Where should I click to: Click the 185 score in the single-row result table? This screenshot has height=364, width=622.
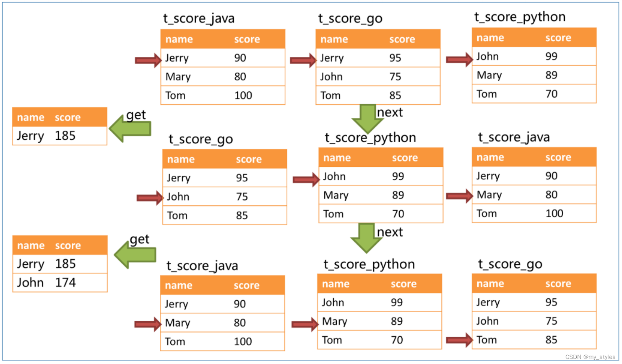[65, 136]
